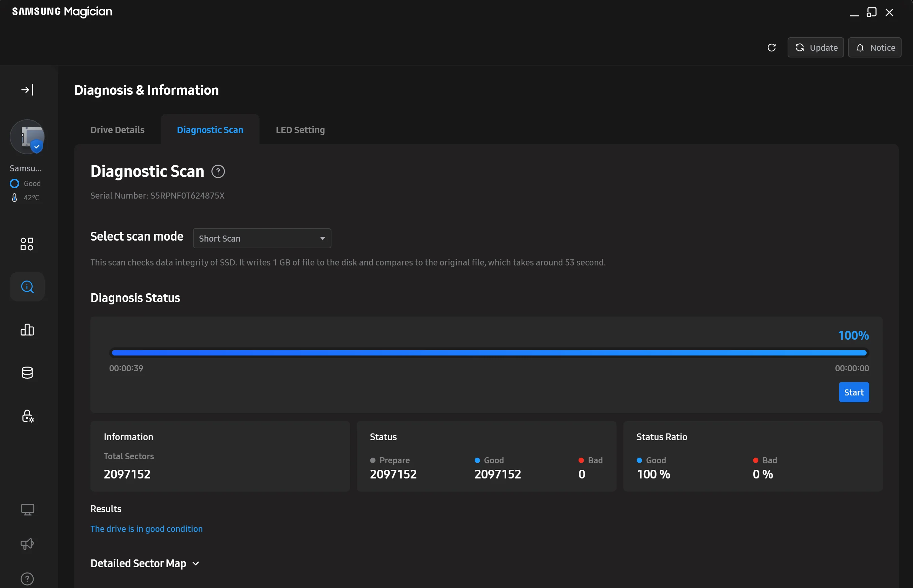This screenshot has height=588, width=913.
Task: Close the Samsung Magician window
Action: tap(889, 13)
